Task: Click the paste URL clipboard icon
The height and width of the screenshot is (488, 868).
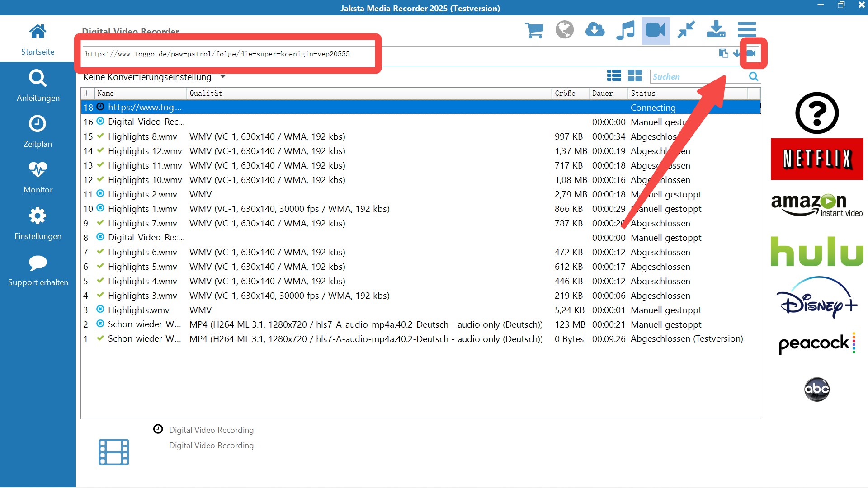Action: click(723, 53)
